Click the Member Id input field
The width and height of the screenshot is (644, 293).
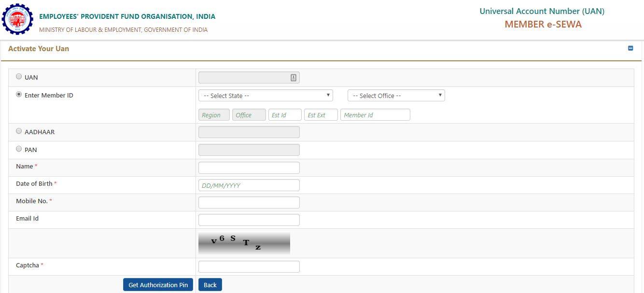click(375, 115)
